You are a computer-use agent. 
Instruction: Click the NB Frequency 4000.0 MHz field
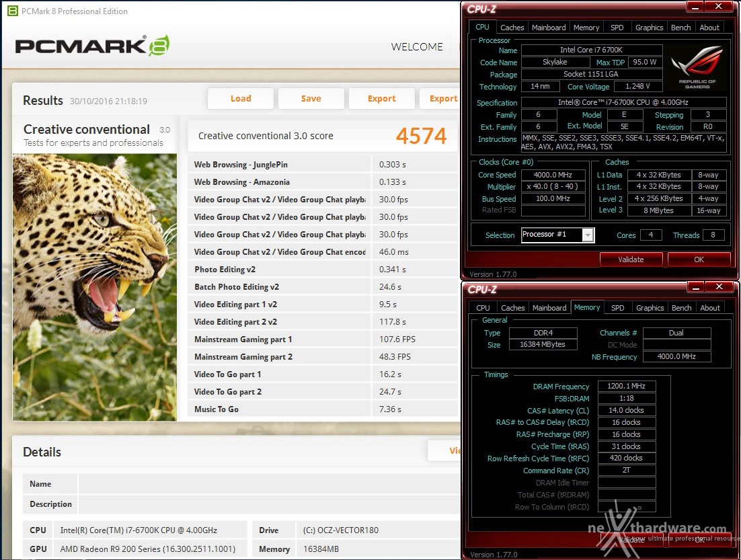(676, 357)
